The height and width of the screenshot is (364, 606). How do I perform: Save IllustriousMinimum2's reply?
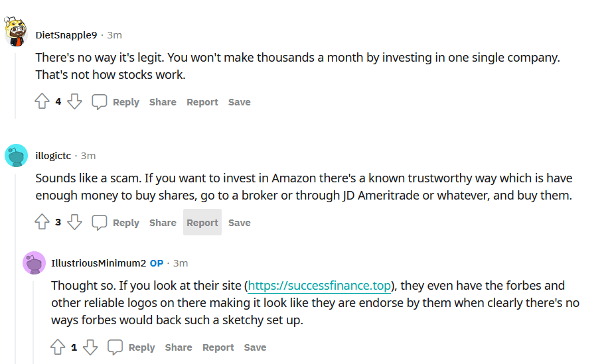(x=255, y=347)
